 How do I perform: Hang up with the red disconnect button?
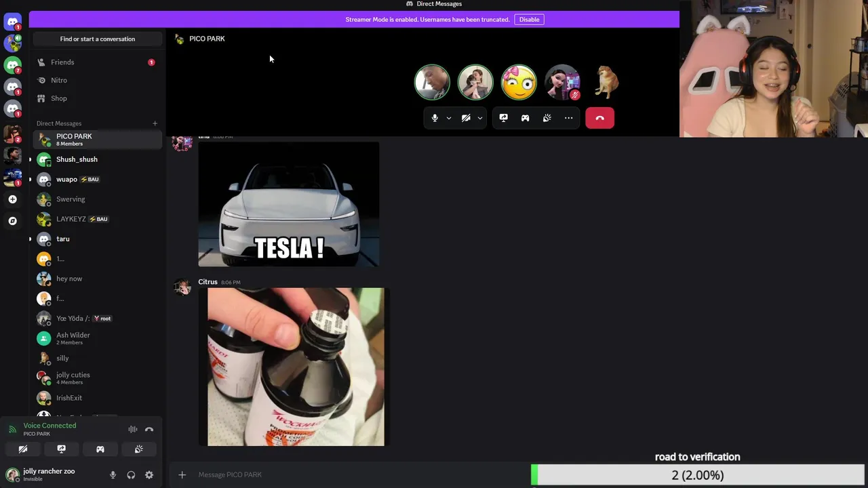599,118
